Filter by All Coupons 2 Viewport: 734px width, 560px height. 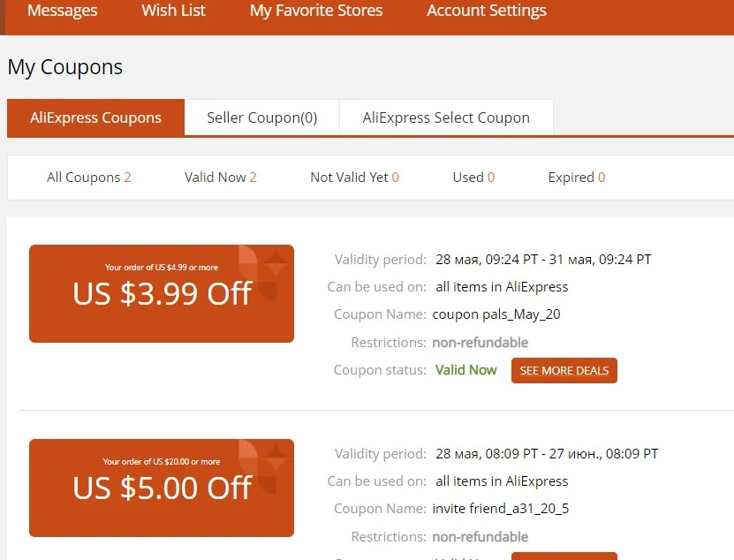point(89,178)
